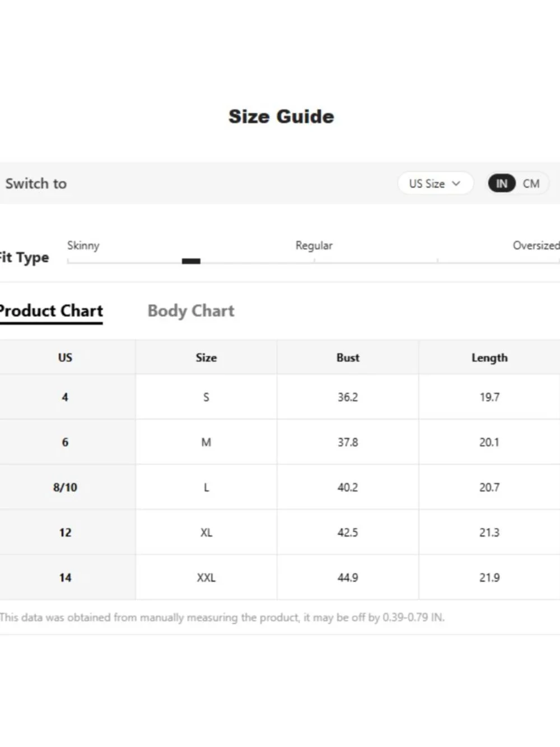
Task: Click the Length column header
Action: tap(489, 358)
